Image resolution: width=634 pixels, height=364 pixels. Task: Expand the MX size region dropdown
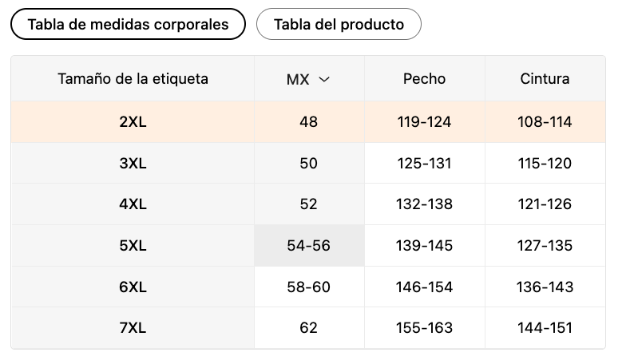coord(308,79)
